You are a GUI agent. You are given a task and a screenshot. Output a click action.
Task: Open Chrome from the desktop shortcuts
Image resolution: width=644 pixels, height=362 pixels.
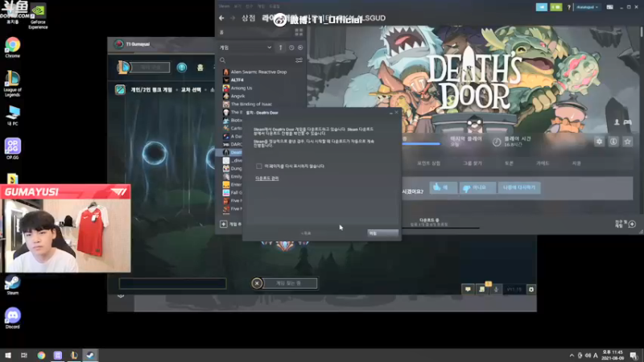click(x=12, y=47)
